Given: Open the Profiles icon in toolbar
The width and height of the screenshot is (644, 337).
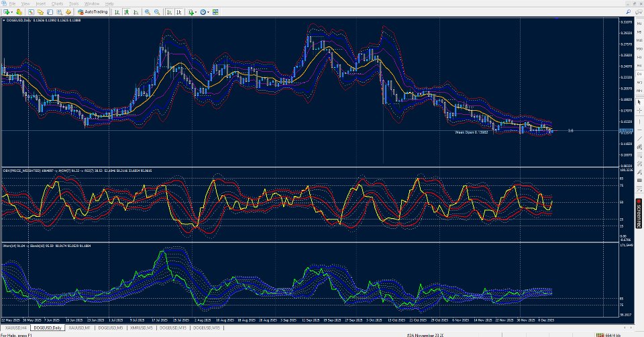Looking at the screenshot, I should pos(19,12).
